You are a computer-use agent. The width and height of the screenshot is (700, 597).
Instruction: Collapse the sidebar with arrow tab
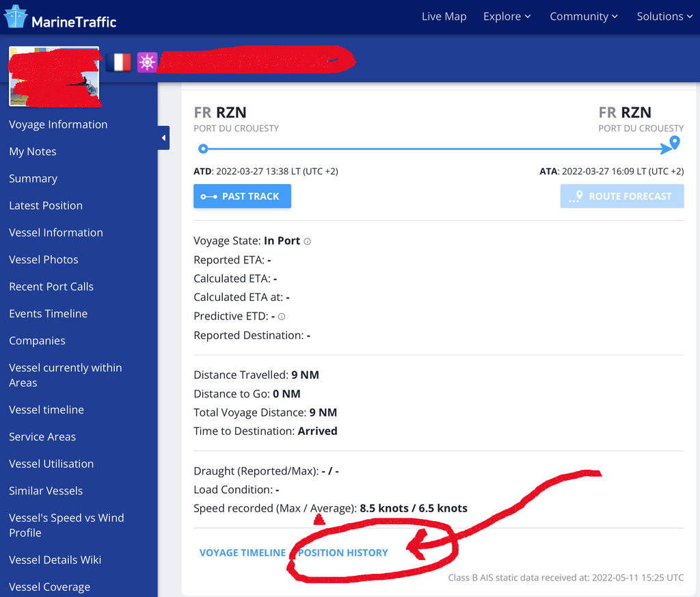point(163,138)
